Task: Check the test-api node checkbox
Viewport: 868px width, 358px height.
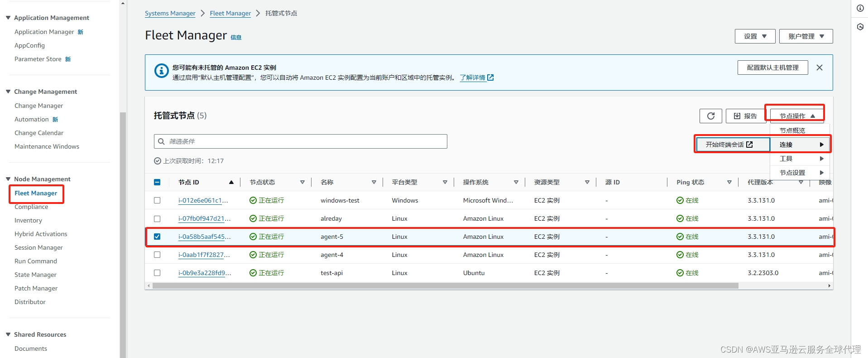Action: point(157,273)
